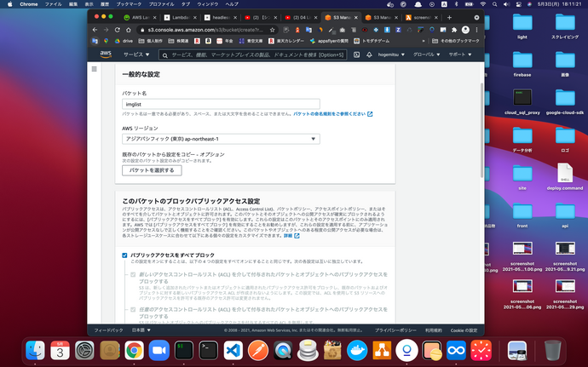Launch Zoom from the Dock
The image size is (588, 367).
point(159,351)
